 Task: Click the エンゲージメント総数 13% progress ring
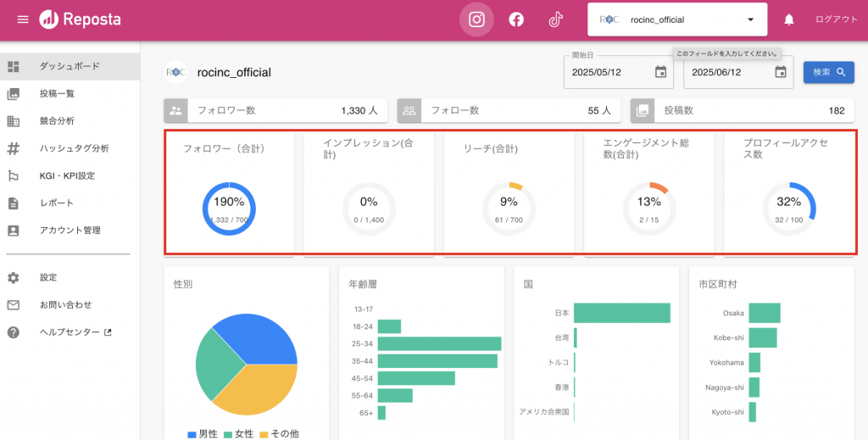coord(648,209)
